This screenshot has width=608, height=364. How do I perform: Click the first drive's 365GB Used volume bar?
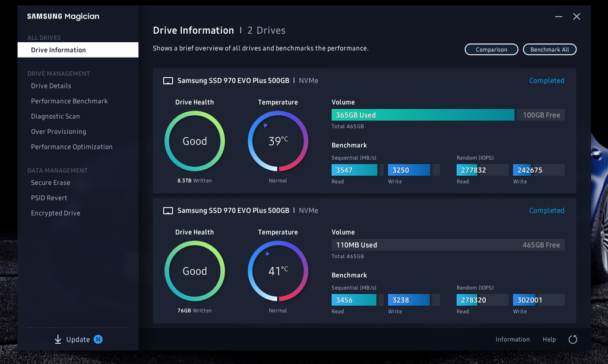point(422,115)
